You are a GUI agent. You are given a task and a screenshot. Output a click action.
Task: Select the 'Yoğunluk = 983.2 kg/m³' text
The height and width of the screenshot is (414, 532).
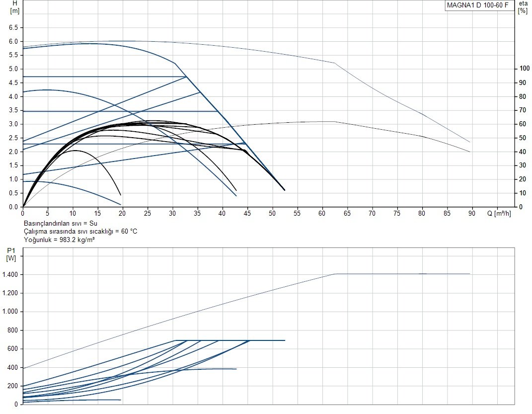tap(59, 240)
